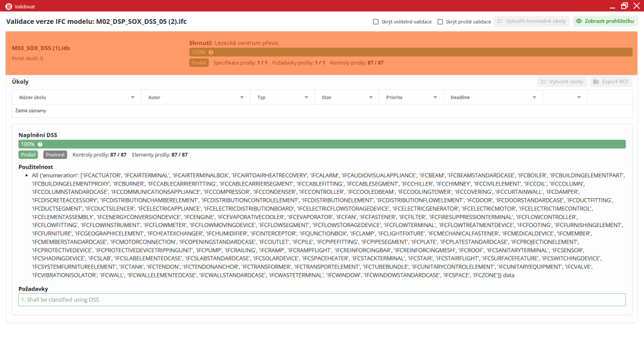The width and height of the screenshot is (644, 346).
Task: Open filter dropdown for Stav column
Action: click(370, 98)
